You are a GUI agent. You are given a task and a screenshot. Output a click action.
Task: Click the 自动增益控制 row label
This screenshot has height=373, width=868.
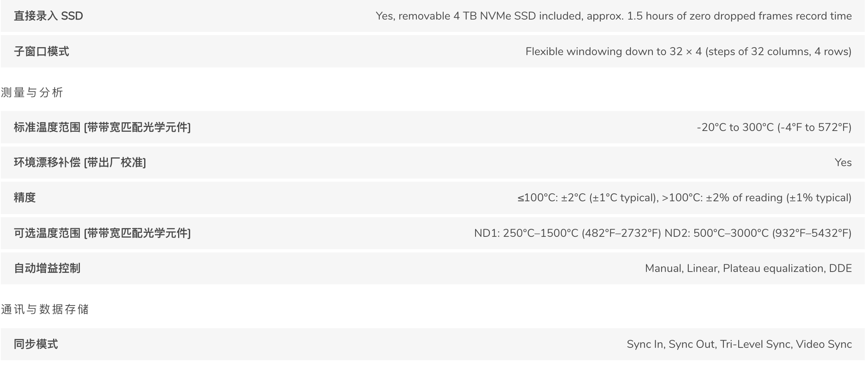[x=47, y=268]
